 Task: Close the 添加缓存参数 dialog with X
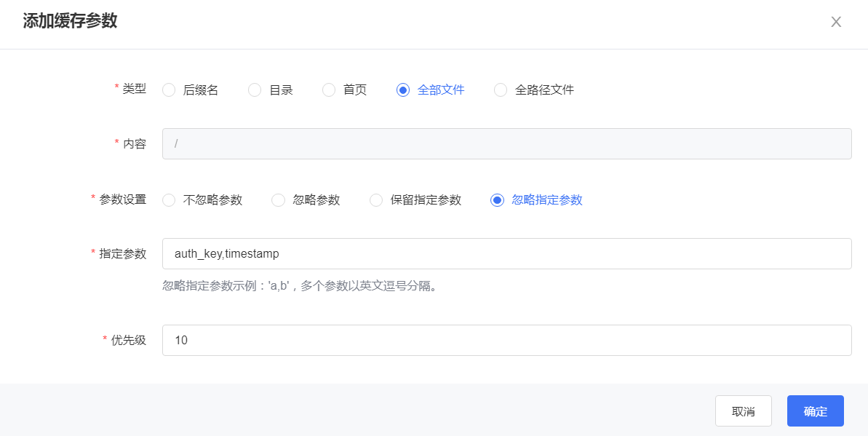click(836, 22)
